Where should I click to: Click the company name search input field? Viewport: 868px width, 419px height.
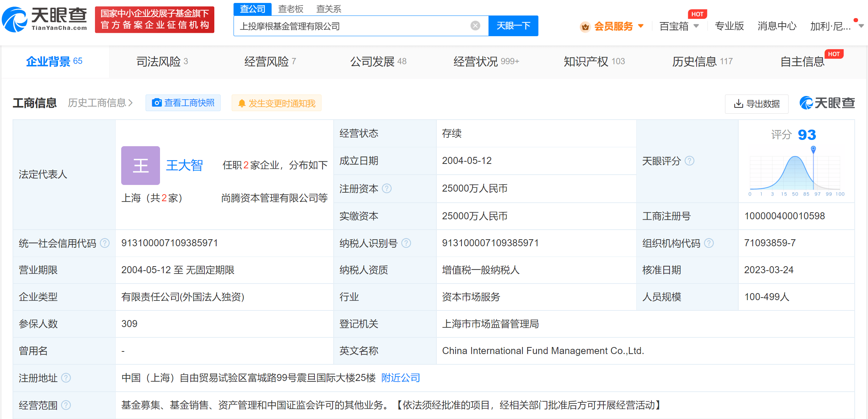pos(351,25)
